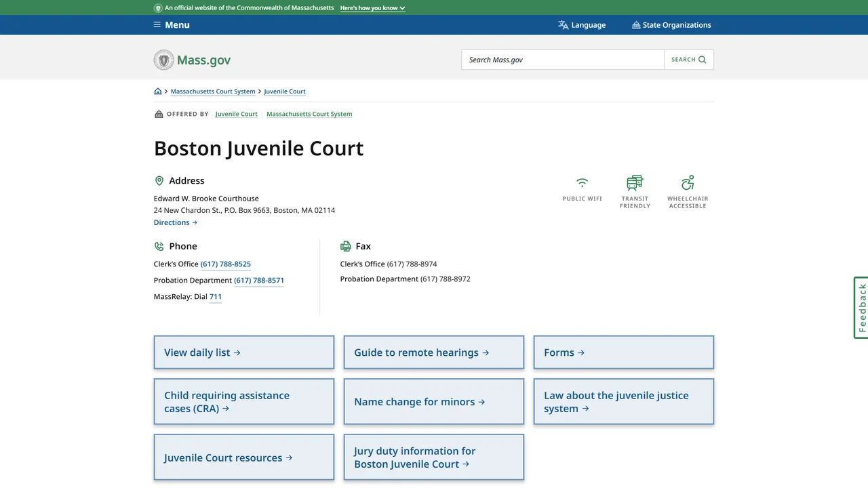Click the Search Mass.gov input field
Viewport: 868px width, 488px height.
coord(563,60)
